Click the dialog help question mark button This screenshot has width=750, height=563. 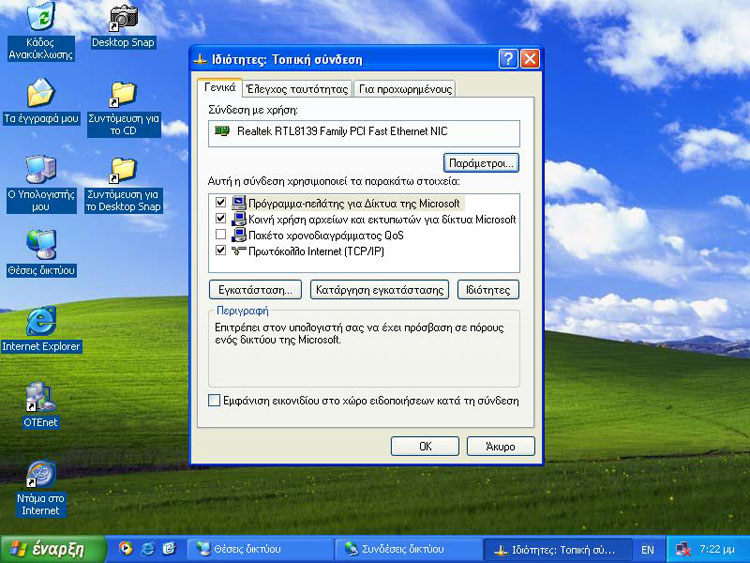[x=508, y=59]
